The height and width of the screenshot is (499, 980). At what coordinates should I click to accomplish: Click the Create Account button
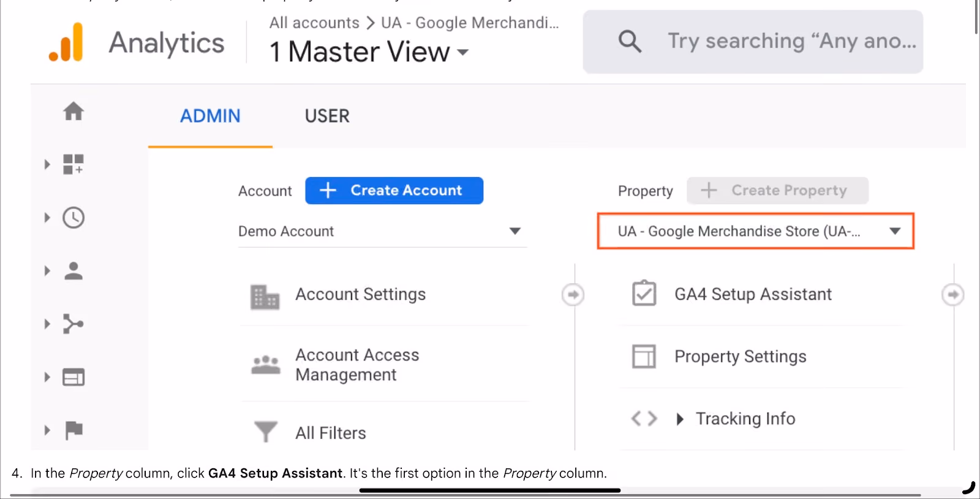pyautogui.click(x=394, y=191)
